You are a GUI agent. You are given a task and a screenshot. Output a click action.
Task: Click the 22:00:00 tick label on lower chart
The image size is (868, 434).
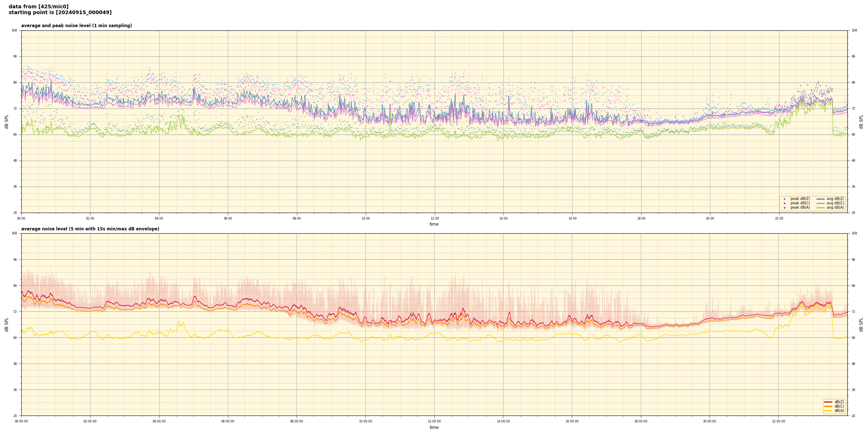coord(779,421)
